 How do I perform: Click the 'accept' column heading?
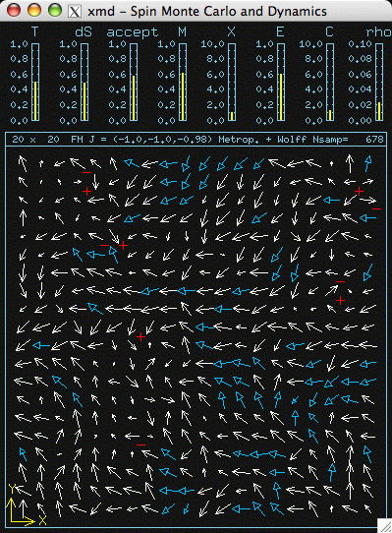click(133, 32)
